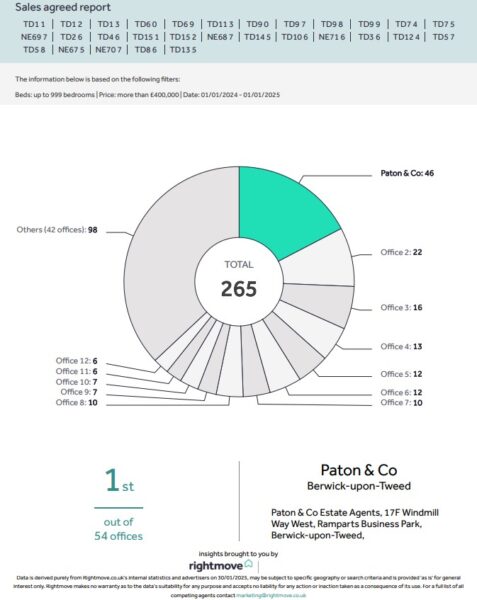
Task: Select postcode TD9 0
Action: (257, 24)
